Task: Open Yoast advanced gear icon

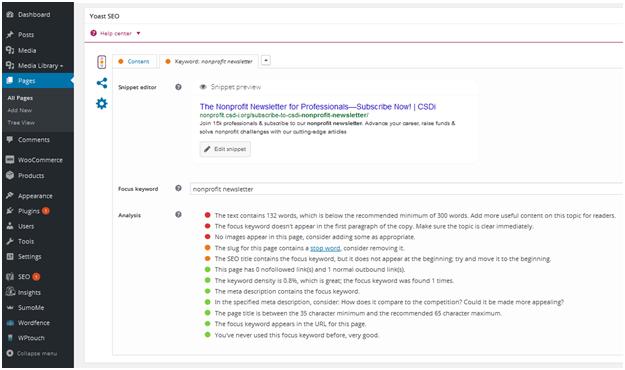Action: click(102, 104)
